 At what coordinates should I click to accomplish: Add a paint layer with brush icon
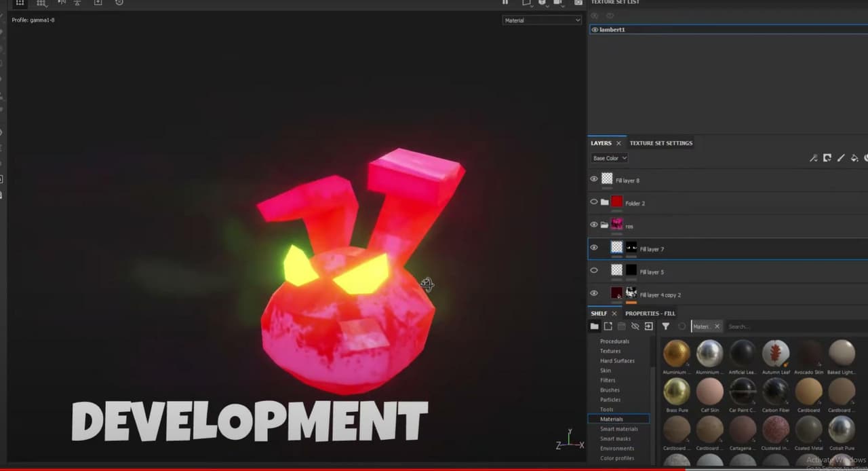(841, 158)
